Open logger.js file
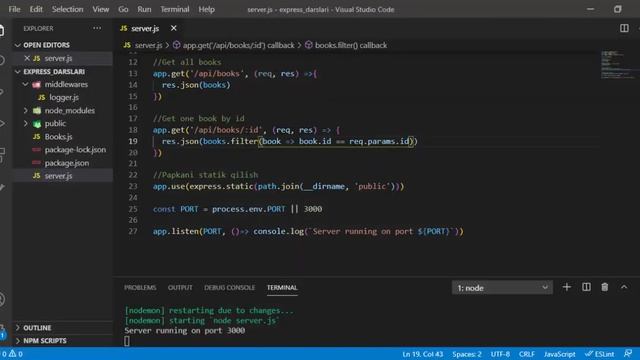Image resolution: width=640 pixels, height=360 pixels. click(63, 97)
